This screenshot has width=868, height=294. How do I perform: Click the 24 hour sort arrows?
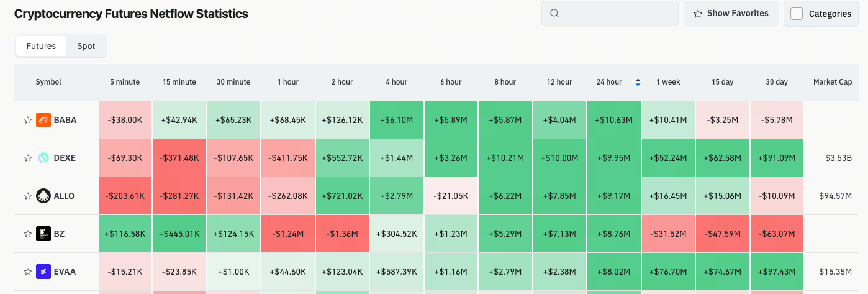click(638, 82)
